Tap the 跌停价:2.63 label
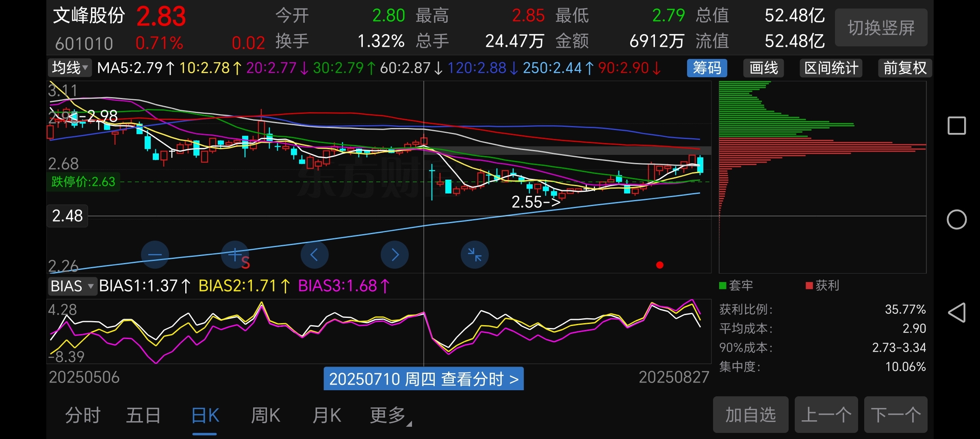This screenshot has width=980, height=439. click(x=83, y=181)
